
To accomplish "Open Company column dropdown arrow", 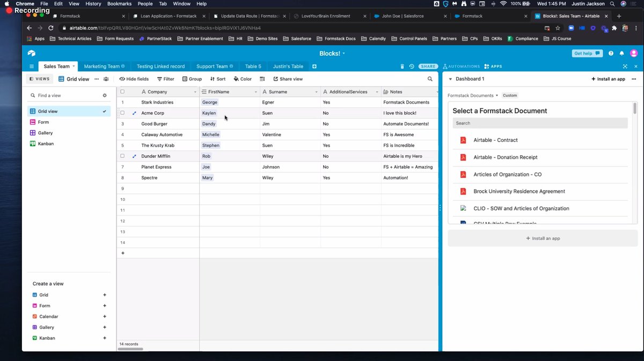I will point(195,92).
